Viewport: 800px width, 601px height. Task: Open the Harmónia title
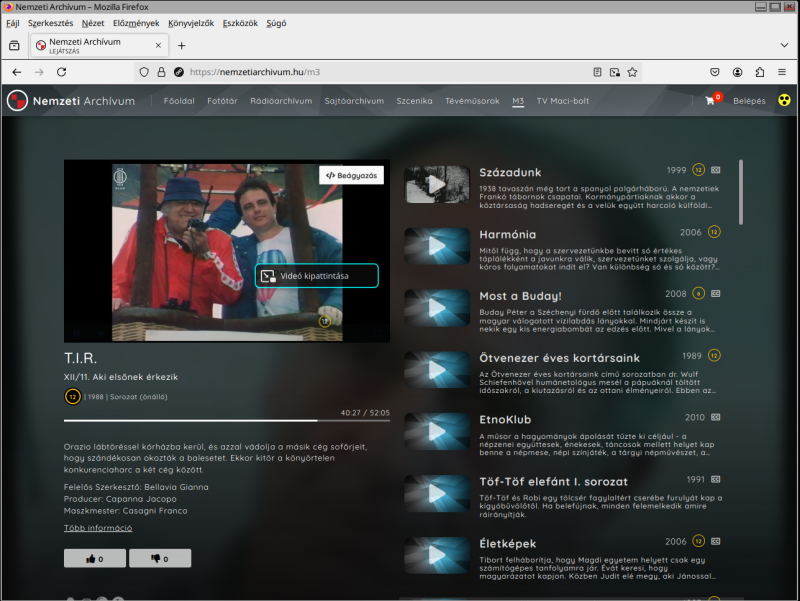tap(508, 234)
